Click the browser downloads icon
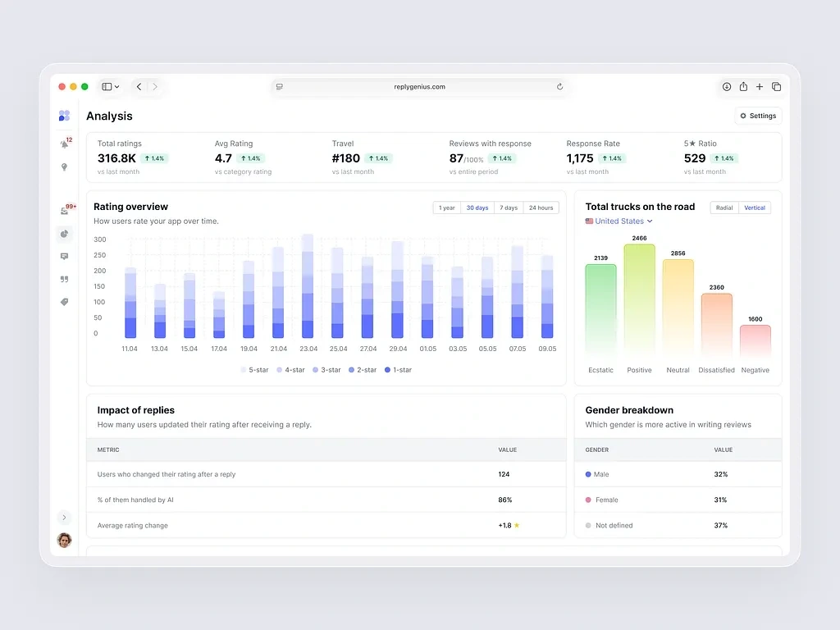 pos(727,86)
